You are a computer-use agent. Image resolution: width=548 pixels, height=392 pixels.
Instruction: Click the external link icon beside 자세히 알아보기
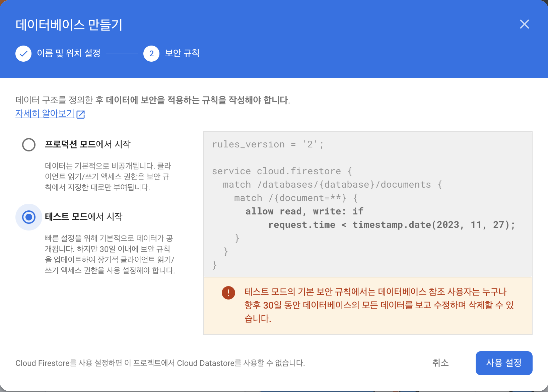(81, 114)
